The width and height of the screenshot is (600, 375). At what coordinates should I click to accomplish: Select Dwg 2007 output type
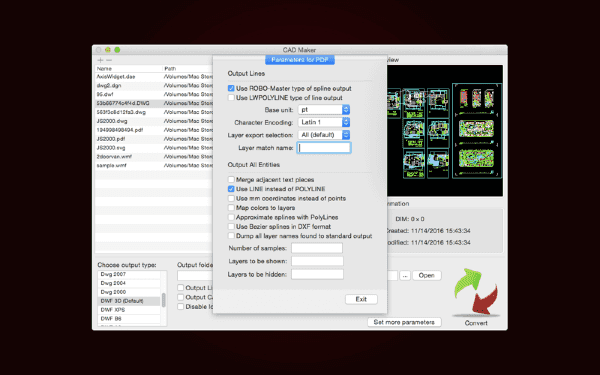pos(129,274)
